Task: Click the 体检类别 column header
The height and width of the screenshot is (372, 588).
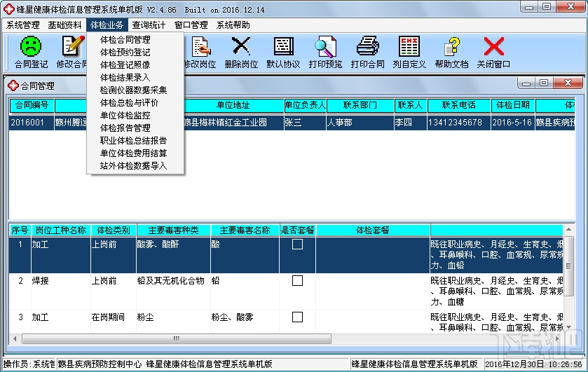Action: tap(114, 230)
